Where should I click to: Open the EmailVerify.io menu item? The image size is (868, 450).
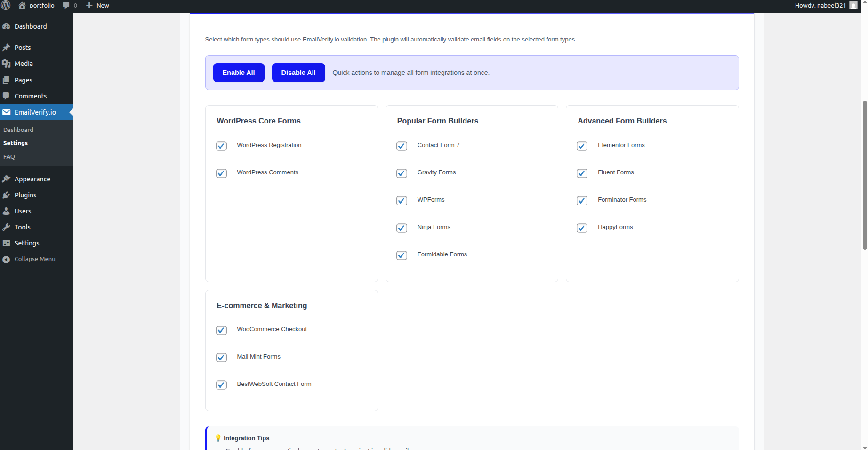[36, 112]
